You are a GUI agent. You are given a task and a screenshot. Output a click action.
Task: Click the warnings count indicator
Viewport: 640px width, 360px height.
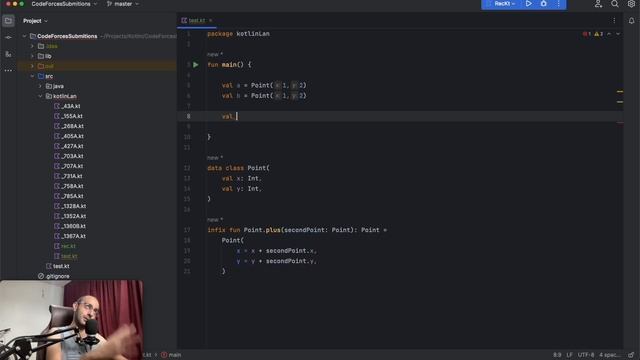[x=598, y=34]
